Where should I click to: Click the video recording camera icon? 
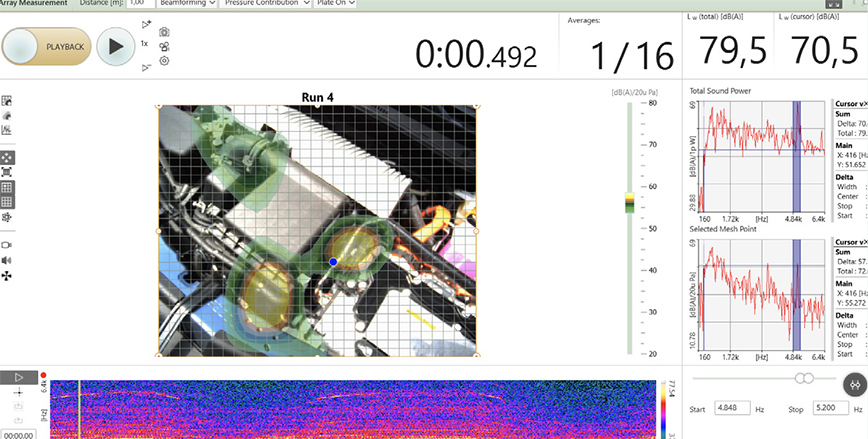tap(164, 46)
